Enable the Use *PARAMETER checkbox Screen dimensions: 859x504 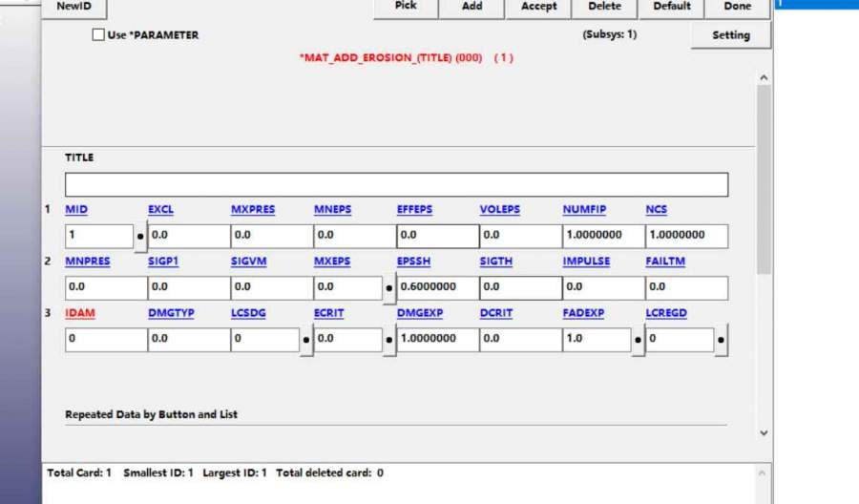[98, 35]
